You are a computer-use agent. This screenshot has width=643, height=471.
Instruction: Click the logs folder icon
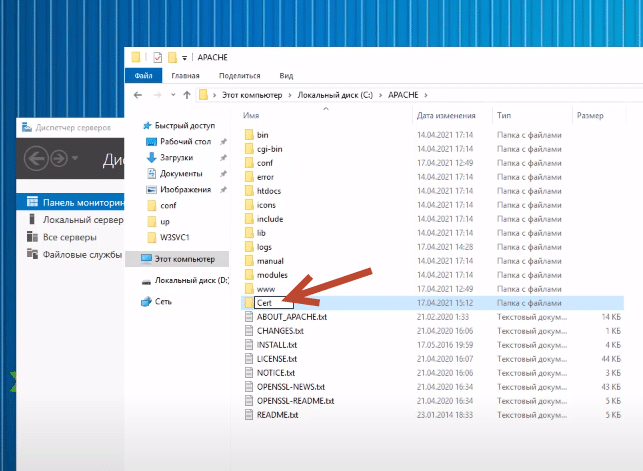249,246
